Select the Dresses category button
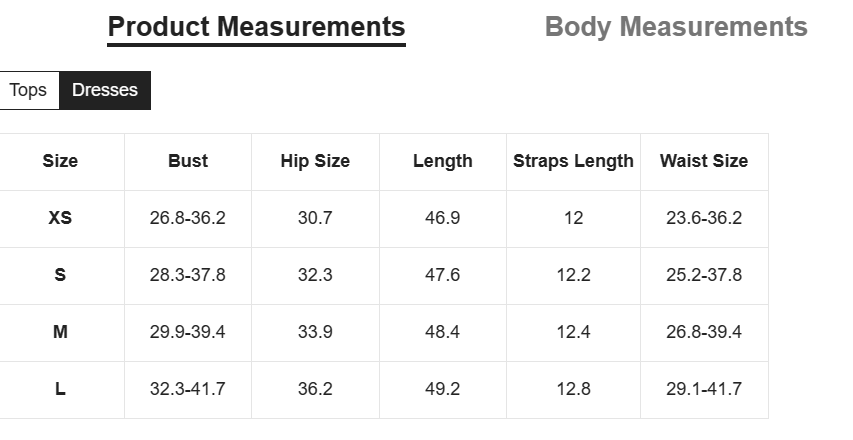Viewport: 853px width, 440px height. [x=105, y=90]
